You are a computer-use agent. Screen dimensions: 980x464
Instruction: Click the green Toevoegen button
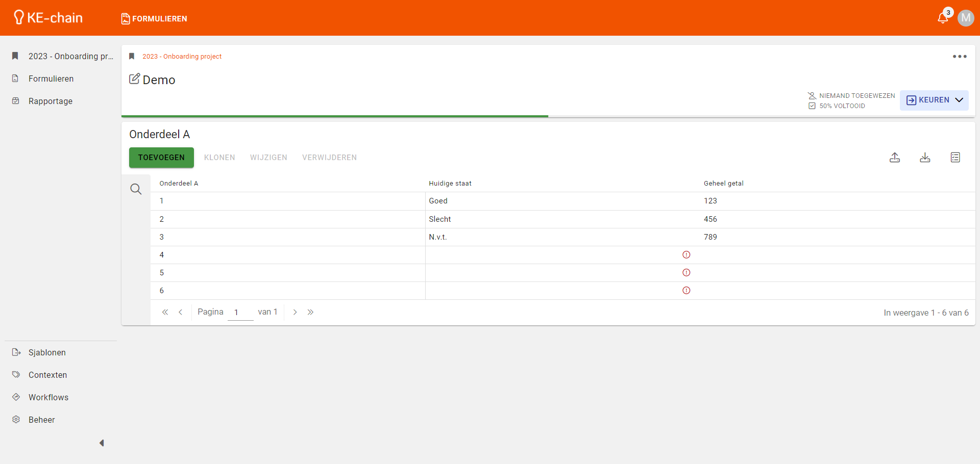tap(161, 158)
